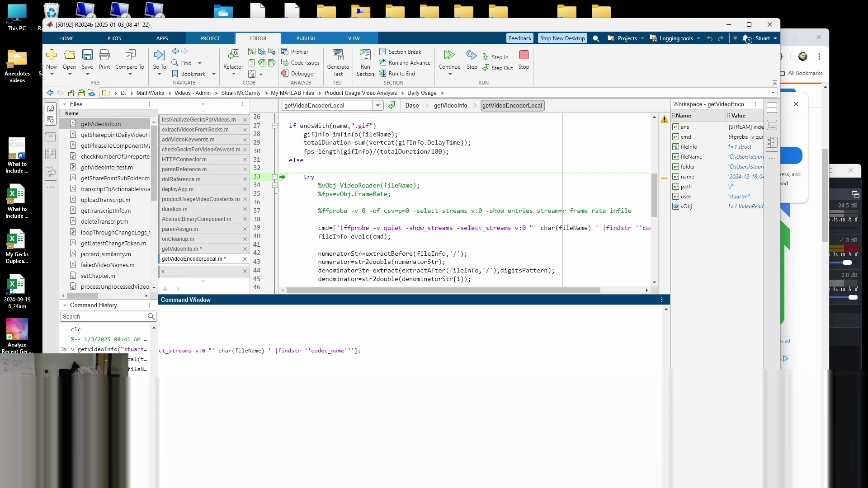868x488 pixels.
Task: Click the Feedback button
Action: coord(519,38)
